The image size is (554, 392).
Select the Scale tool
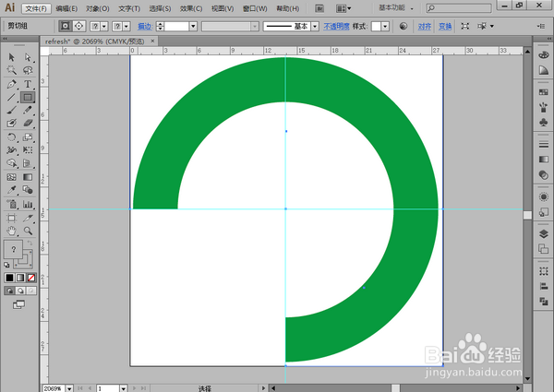click(x=28, y=137)
